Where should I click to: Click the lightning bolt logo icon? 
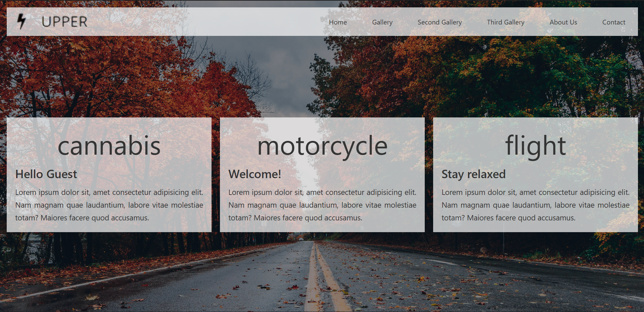tap(21, 21)
